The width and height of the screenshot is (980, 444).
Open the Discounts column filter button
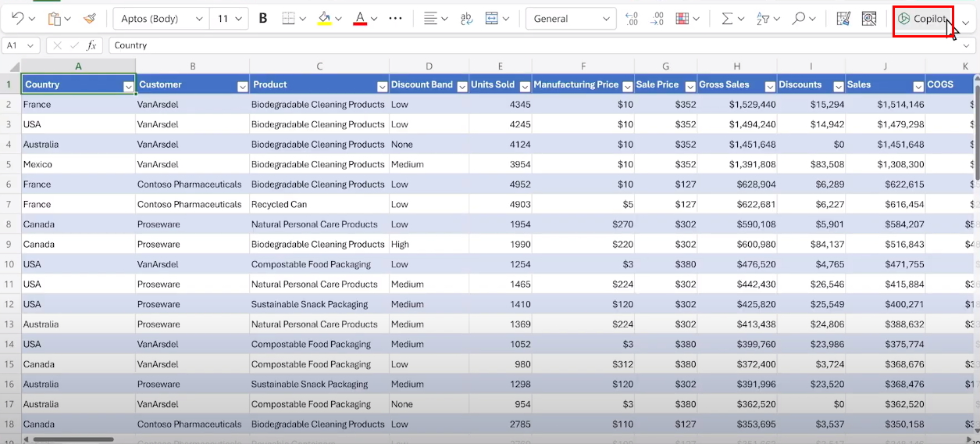(x=839, y=87)
